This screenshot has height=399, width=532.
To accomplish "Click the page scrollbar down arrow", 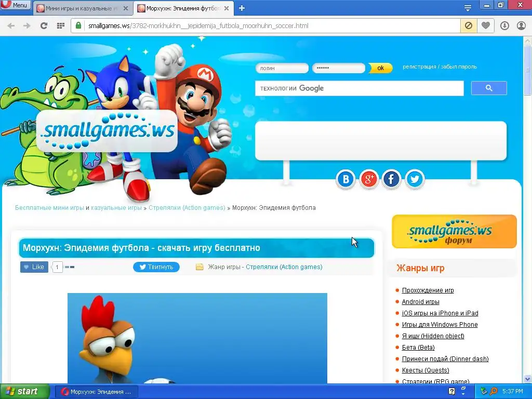I will pos(528,379).
